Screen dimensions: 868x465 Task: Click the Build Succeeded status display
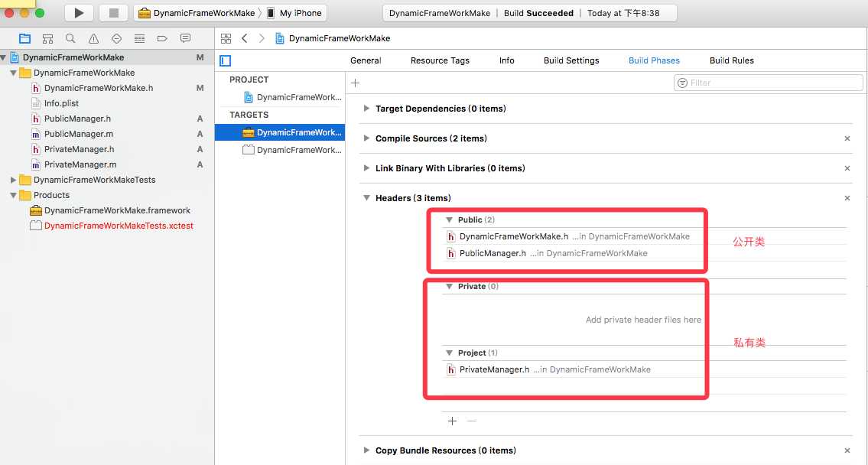(x=530, y=13)
